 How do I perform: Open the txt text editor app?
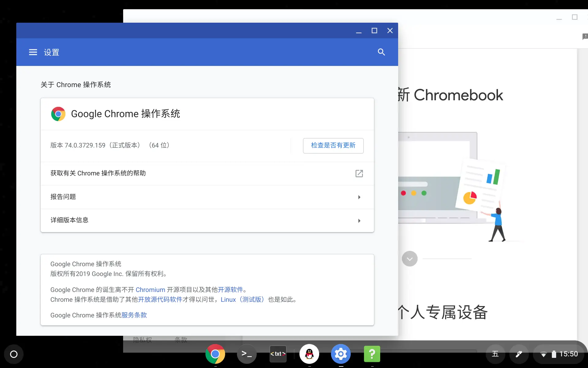(278, 354)
